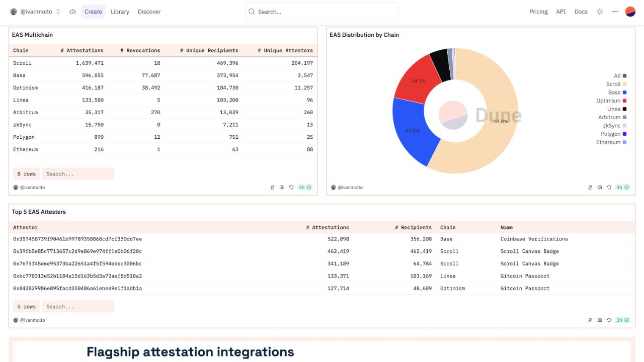The height and width of the screenshot is (362, 644).
Task: Click the author avatar under the EAS Distribution chart
Action: point(333,188)
